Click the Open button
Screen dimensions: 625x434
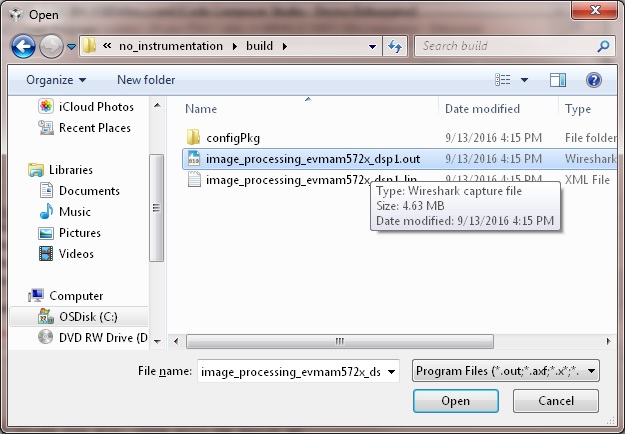(x=456, y=401)
